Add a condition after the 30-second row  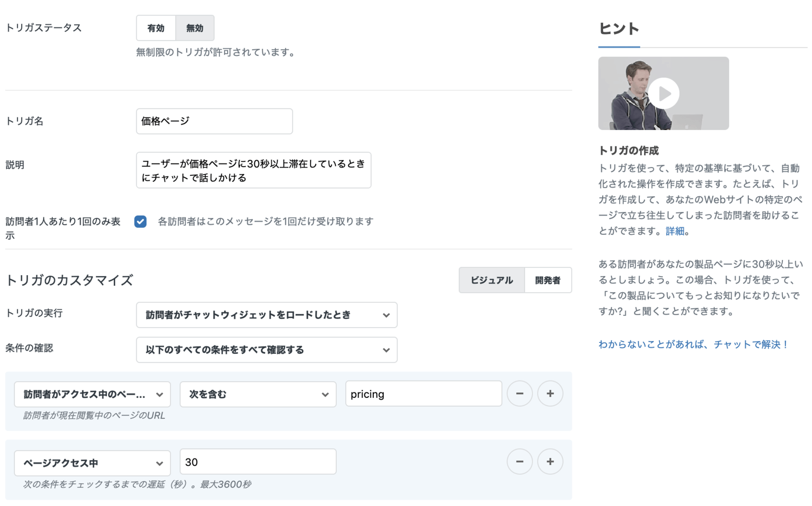pyautogui.click(x=550, y=462)
